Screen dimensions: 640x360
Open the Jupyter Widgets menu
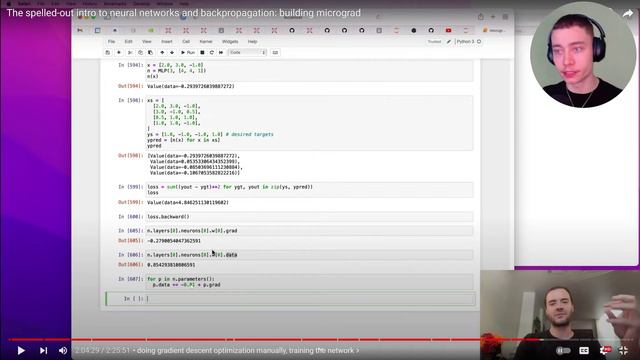click(230, 42)
